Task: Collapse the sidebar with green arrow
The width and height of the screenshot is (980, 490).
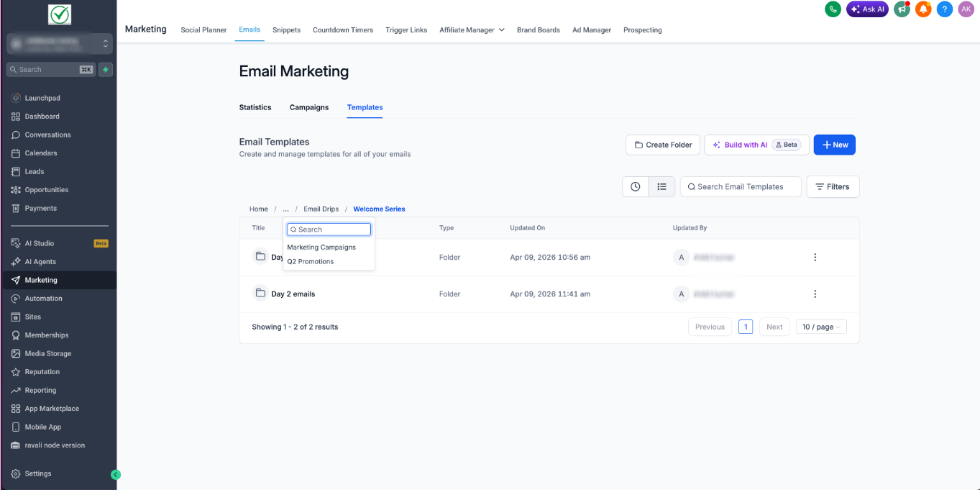Action: [x=116, y=474]
